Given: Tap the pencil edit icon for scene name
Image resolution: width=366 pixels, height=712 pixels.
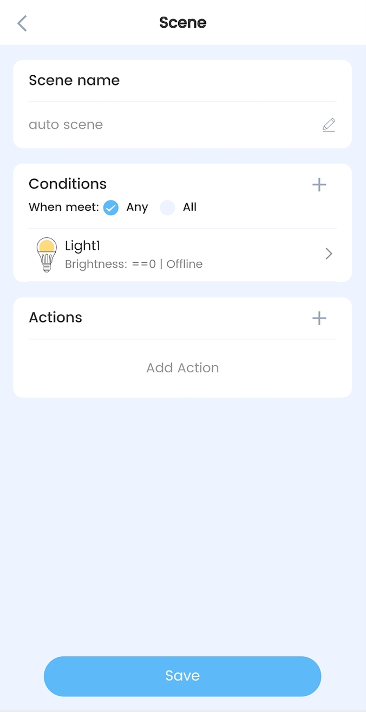Looking at the screenshot, I should coord(329,125).
